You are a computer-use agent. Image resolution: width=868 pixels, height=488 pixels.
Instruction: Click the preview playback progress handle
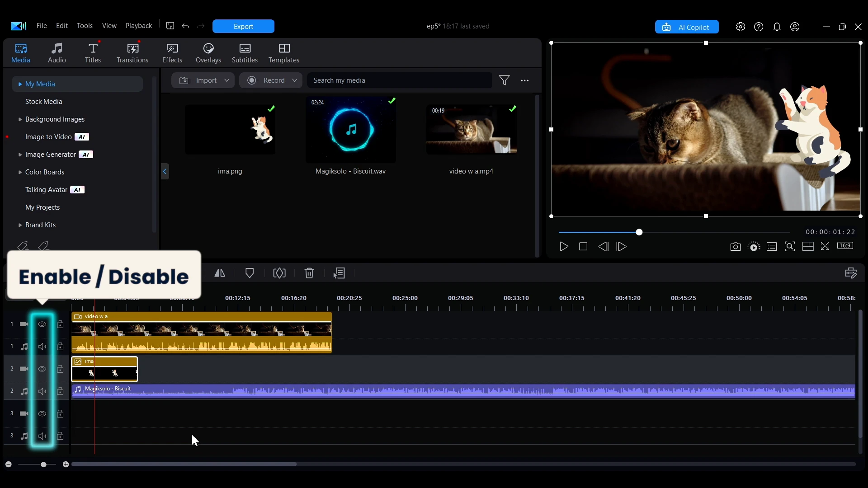tap(639, 232)
